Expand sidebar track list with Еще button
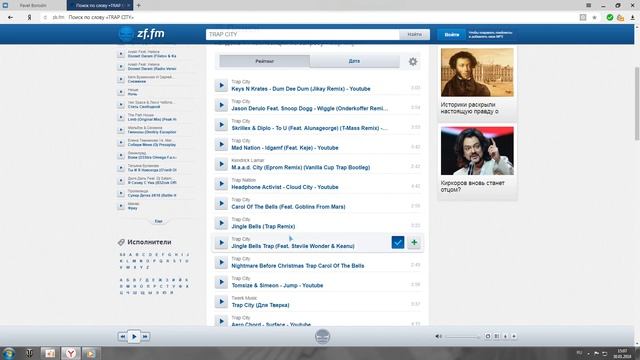This screenshot has width=640, height=360. tap(158, 221)
